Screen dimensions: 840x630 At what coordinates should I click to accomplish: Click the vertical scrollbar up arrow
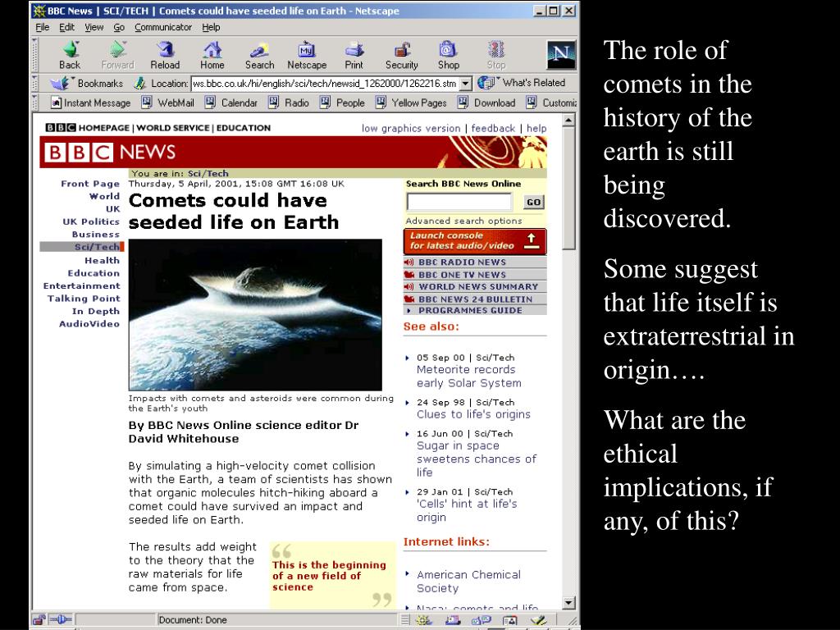tap(569, 121)
